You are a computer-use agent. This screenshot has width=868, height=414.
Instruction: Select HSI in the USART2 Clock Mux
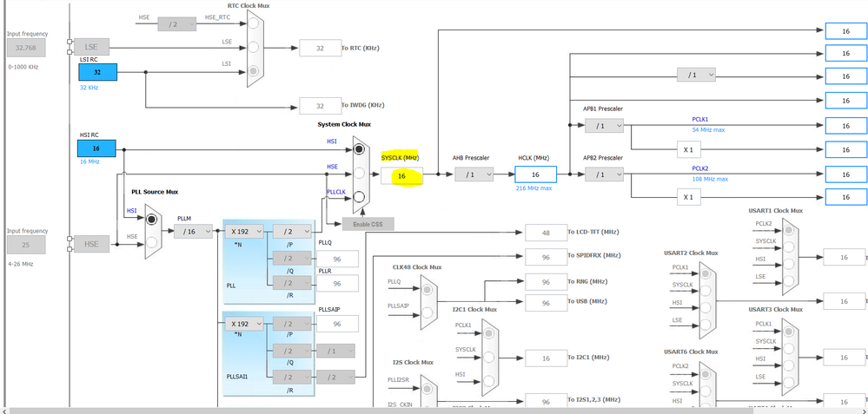[705, 306]
